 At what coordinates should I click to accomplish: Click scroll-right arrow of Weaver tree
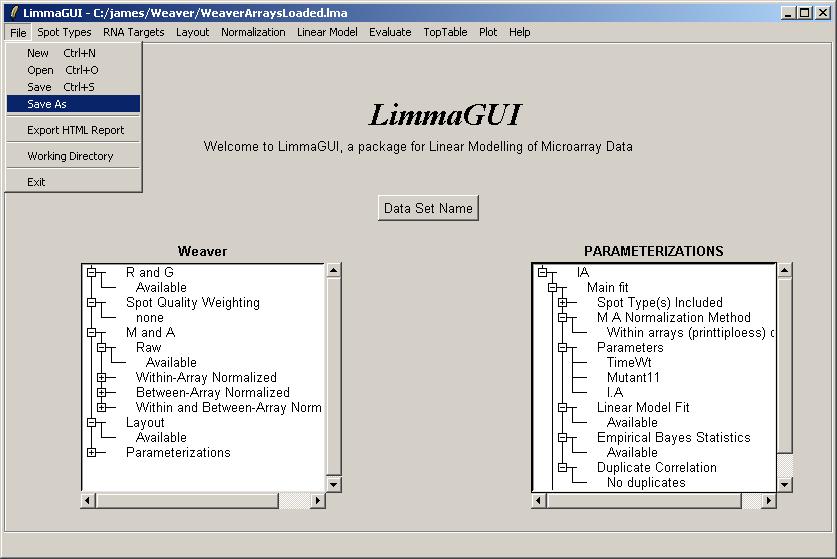point(319,500)
